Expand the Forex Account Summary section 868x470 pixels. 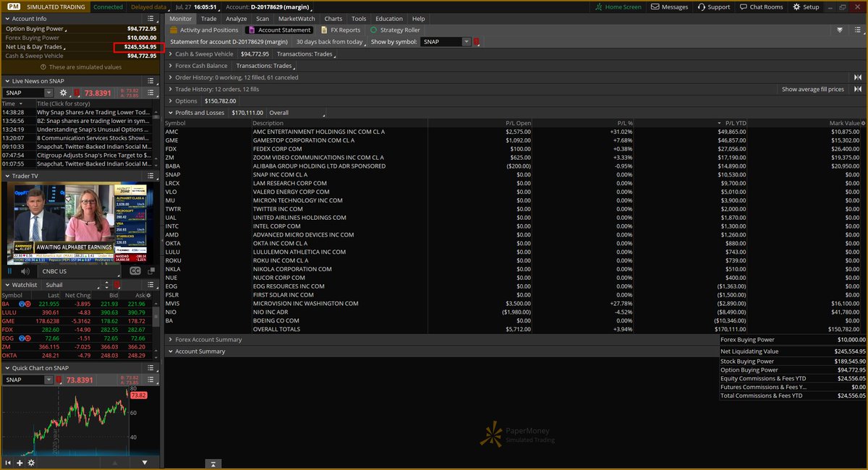pos(171,339)
